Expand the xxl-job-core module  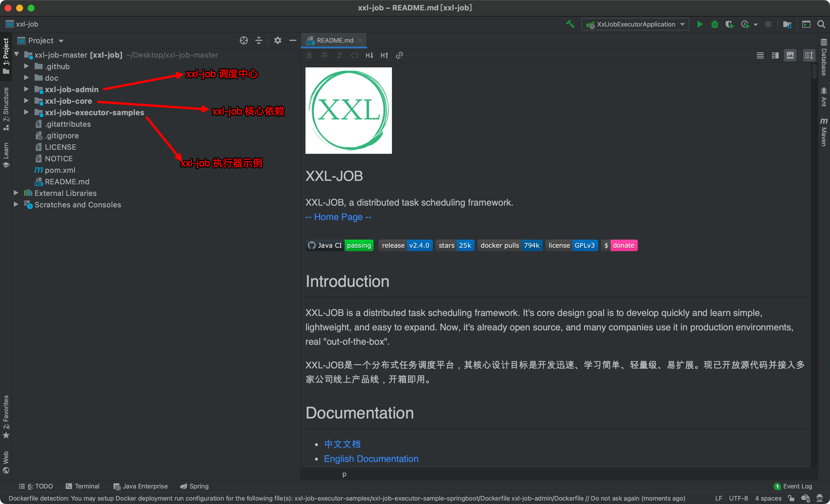coord(26,101)
